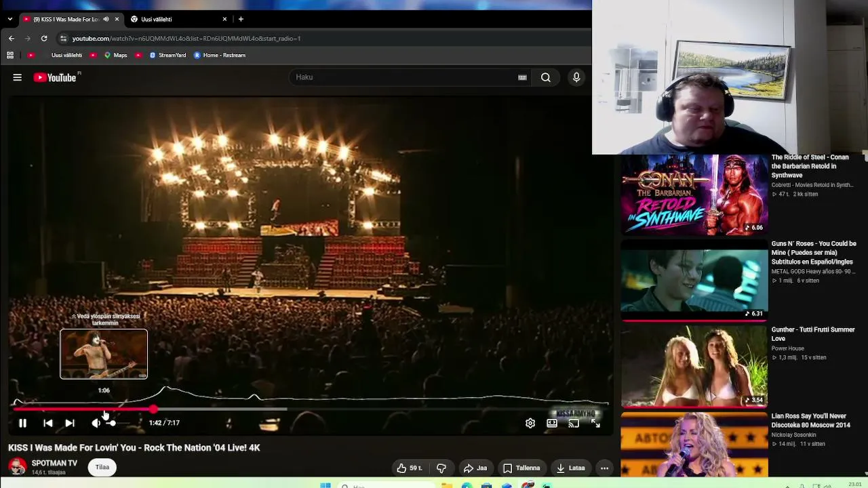Subscribe using the Tilaa button
868x488 pixels.
coord(102,467)
